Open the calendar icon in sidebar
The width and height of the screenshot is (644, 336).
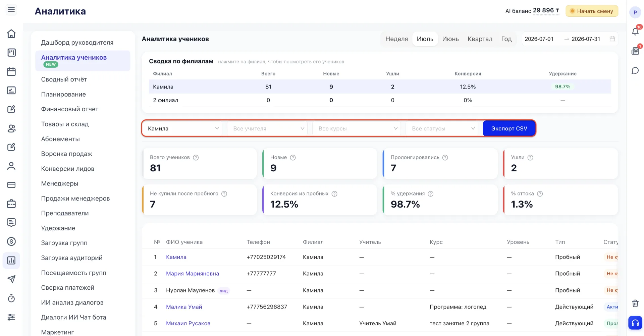pos(11,71)
